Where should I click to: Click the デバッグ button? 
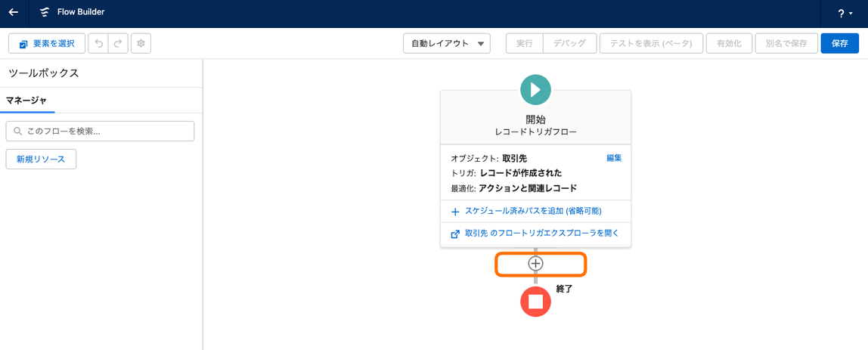(569, 43)
